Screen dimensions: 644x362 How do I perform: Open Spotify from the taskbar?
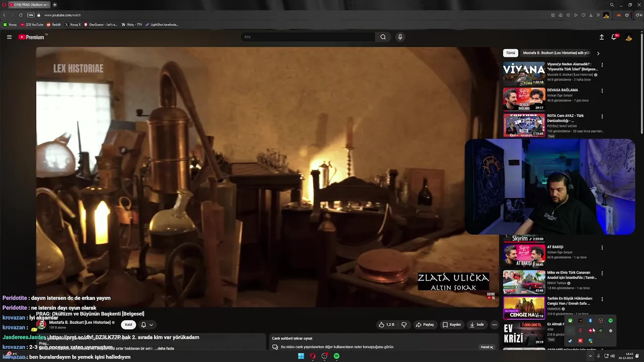(337, 356)
